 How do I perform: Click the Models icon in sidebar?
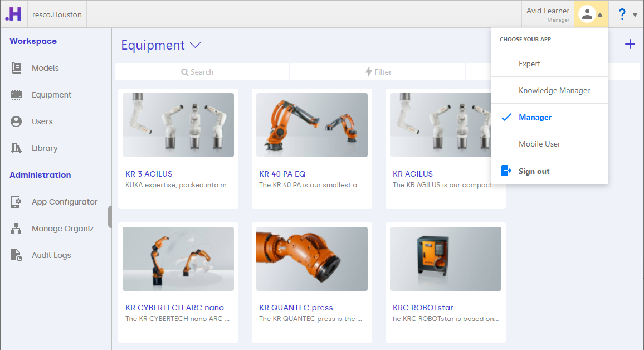click(x=16, y=68)
